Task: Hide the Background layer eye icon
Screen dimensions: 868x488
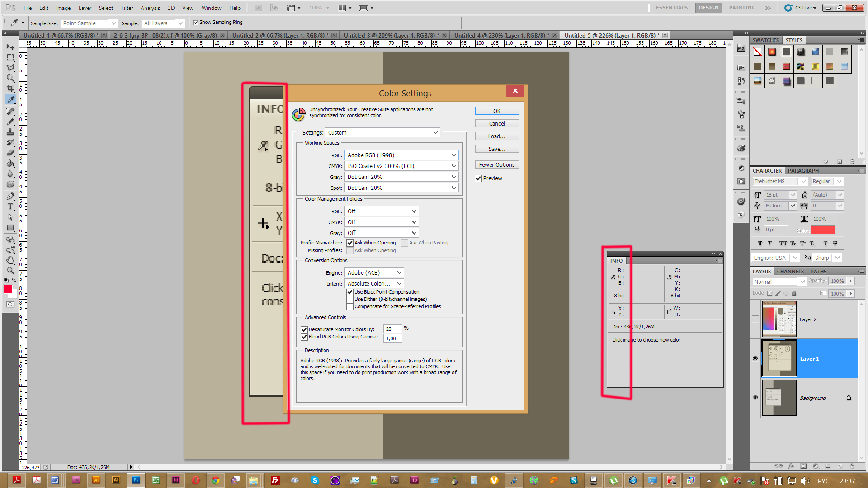Action: pyautogui.click(x=755, y=398)
